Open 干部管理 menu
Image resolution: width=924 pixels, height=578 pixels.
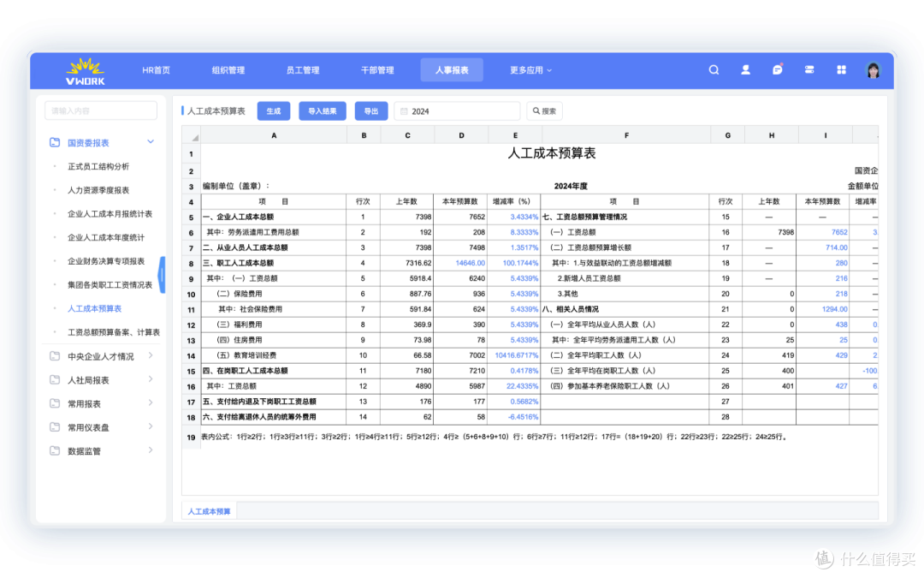tap(377, 69)
